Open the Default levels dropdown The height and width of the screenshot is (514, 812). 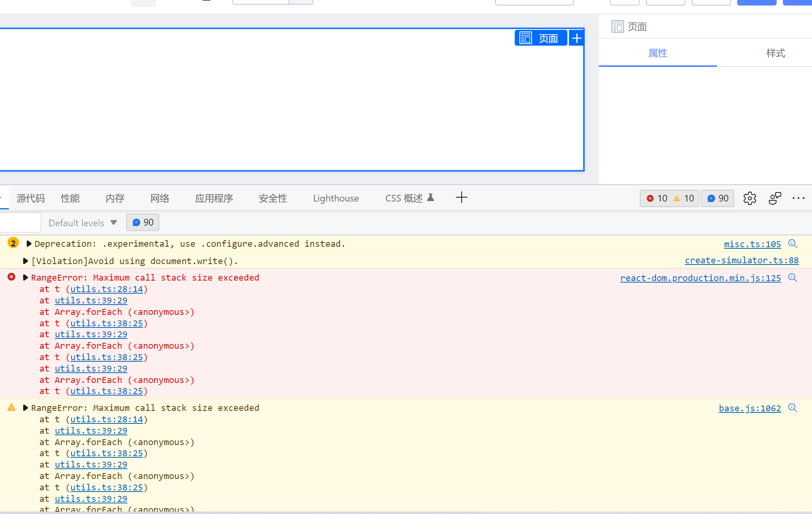pyautogui.click(x=82, y=222)
